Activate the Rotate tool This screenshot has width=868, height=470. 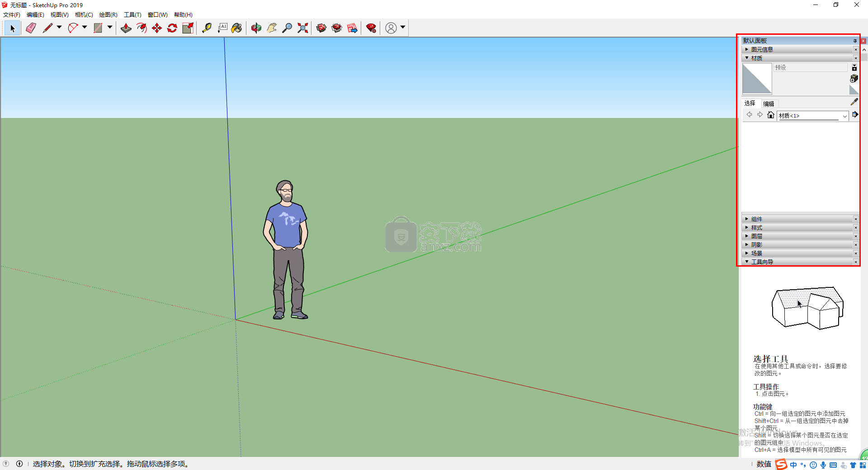(x=172, y=28)
